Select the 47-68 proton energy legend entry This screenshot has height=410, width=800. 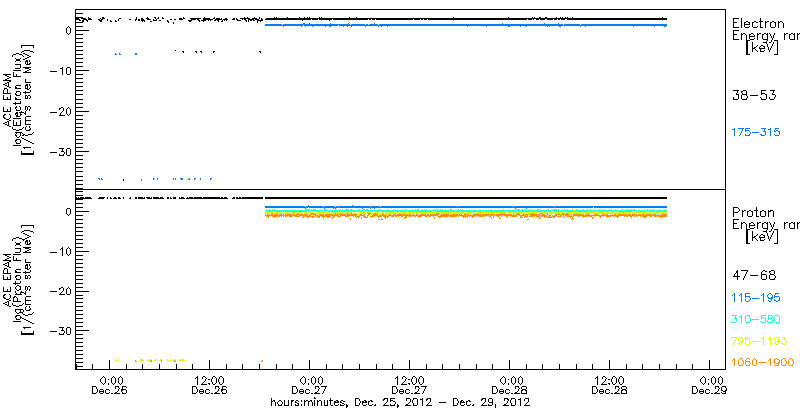point(754,276)
